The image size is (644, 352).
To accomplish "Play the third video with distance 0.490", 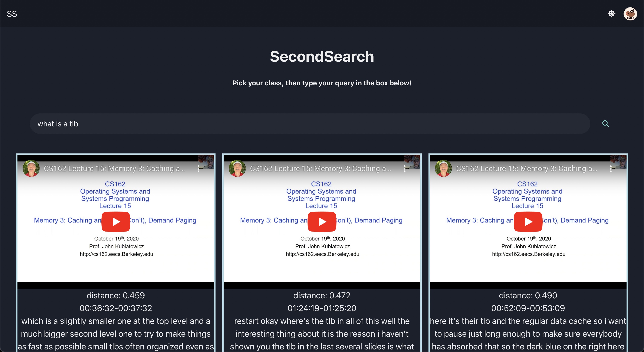I will [528, 221].
